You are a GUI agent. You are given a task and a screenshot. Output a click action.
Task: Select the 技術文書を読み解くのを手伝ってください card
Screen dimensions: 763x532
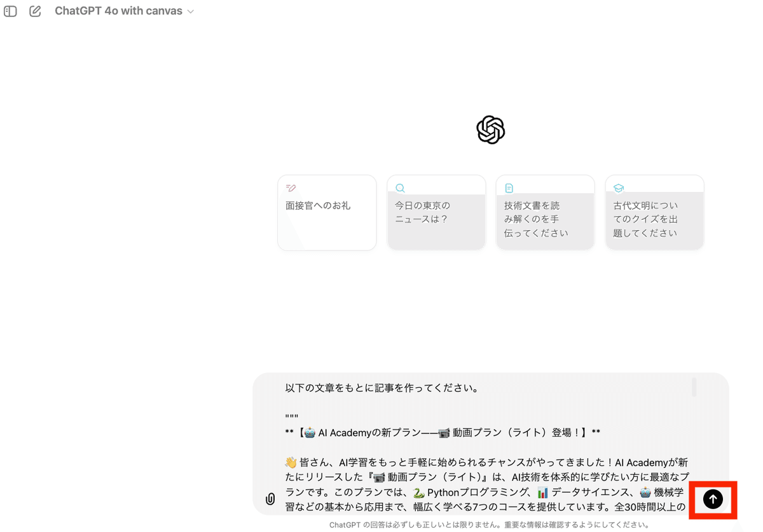546,213
